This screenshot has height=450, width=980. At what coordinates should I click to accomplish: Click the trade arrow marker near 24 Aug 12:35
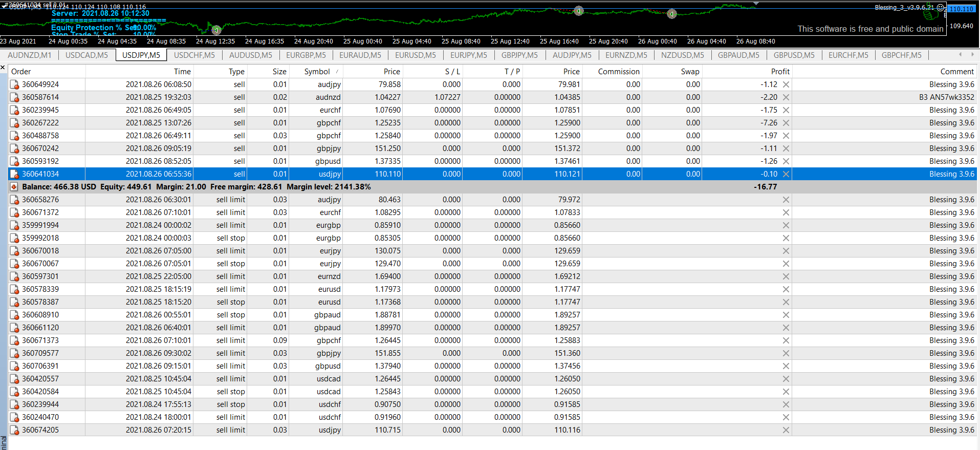pos(216,30)
